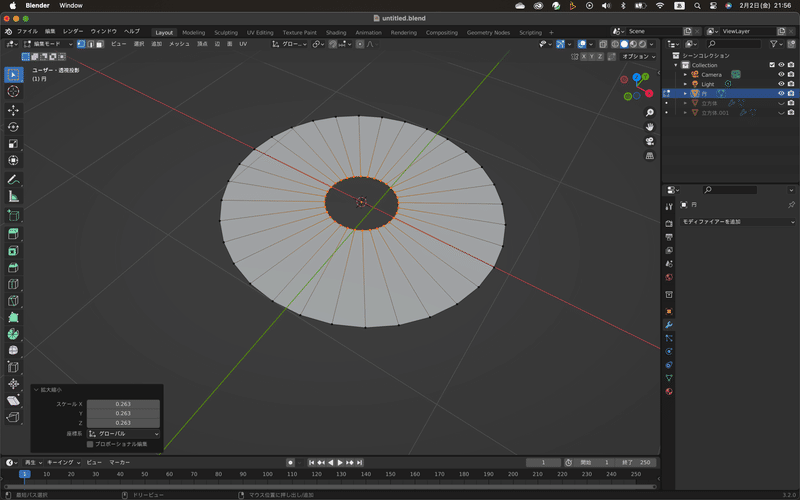Check the プロポーショナル編集 checkbox
This screenshot has height=500, width=800.
90,444
